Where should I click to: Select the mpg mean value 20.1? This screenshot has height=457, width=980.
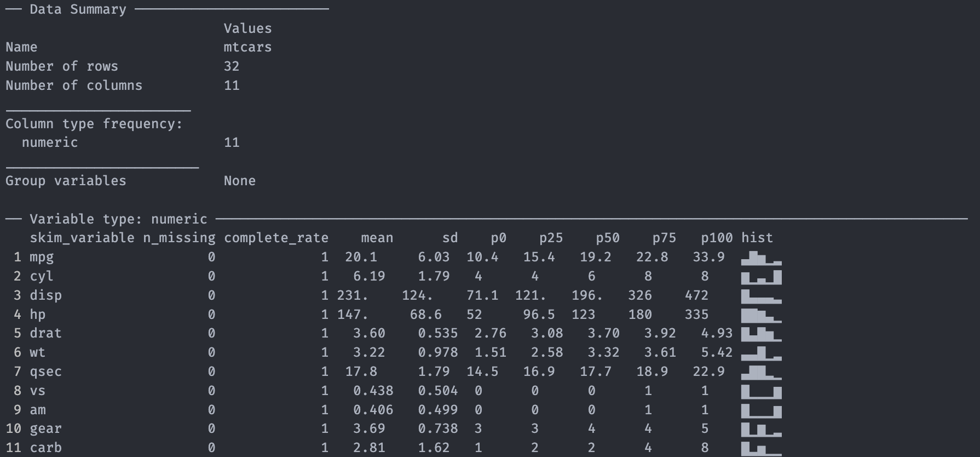click(360, 257)
